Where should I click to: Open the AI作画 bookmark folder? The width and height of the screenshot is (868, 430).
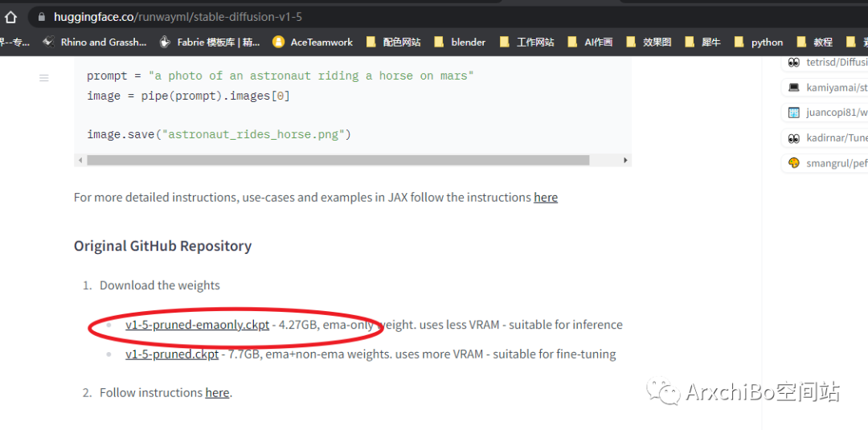point(590,42)
